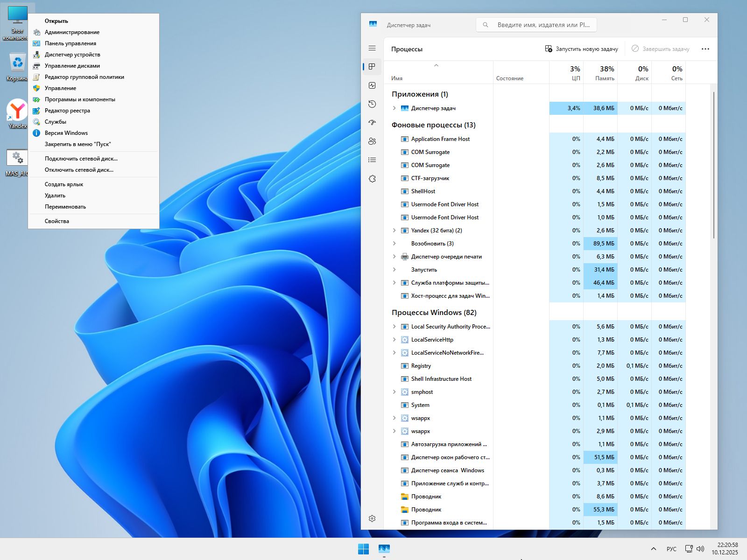Open the Services puzzle-piece sidebar icon
The image size is (747, 560).
[x=372, y=179]
